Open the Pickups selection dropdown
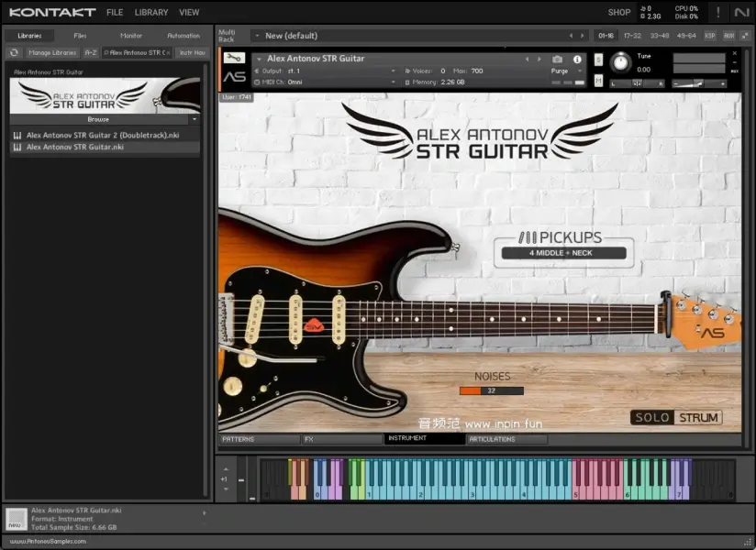Image resolution: width=756 pixels, height=550 pixels. click(560, 253)
